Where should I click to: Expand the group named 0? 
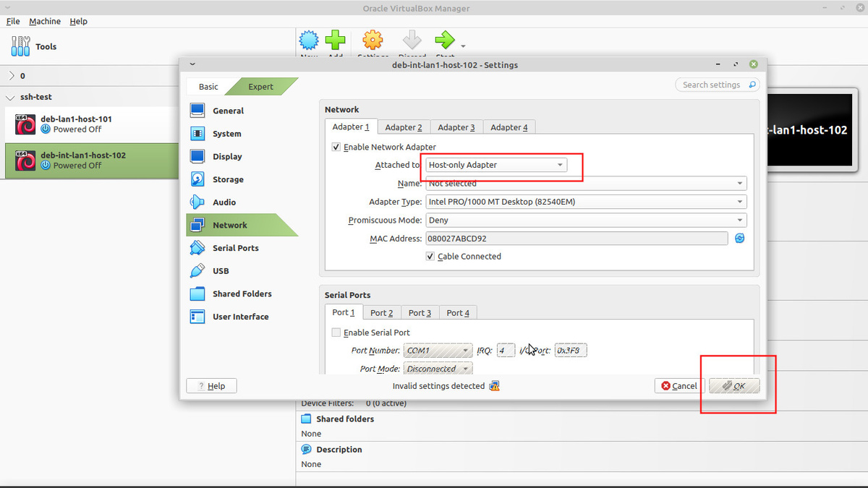[x=12, y=76]
